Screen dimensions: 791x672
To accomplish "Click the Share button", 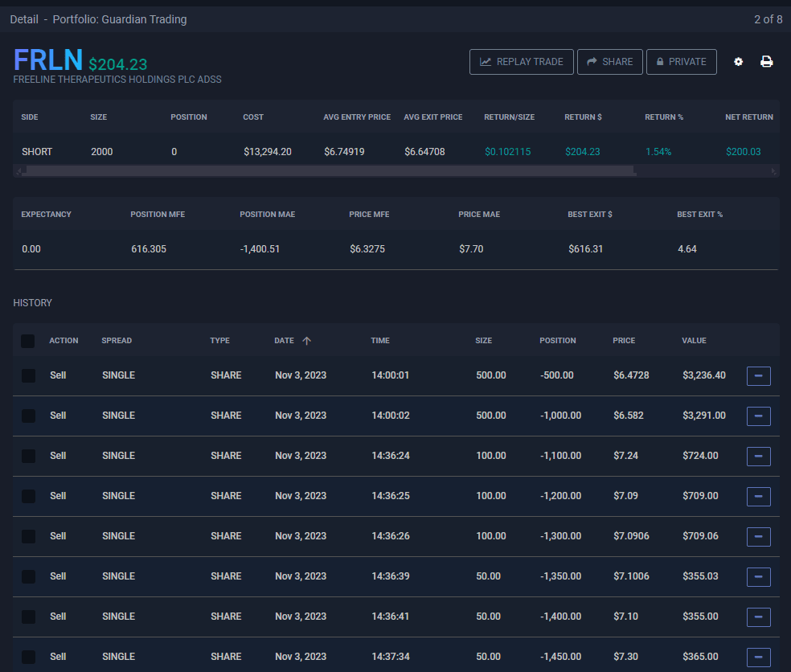I will coord(609,62).
